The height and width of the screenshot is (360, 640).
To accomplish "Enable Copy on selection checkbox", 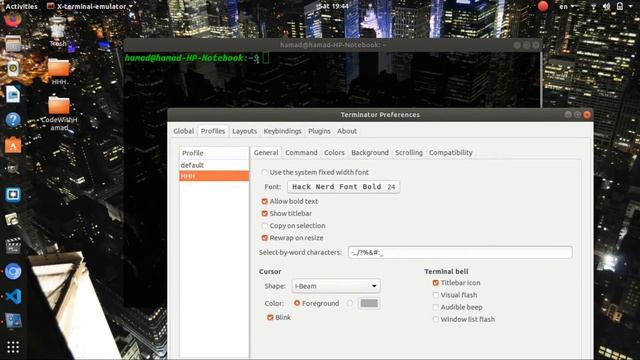I will [x=264, y=226].
